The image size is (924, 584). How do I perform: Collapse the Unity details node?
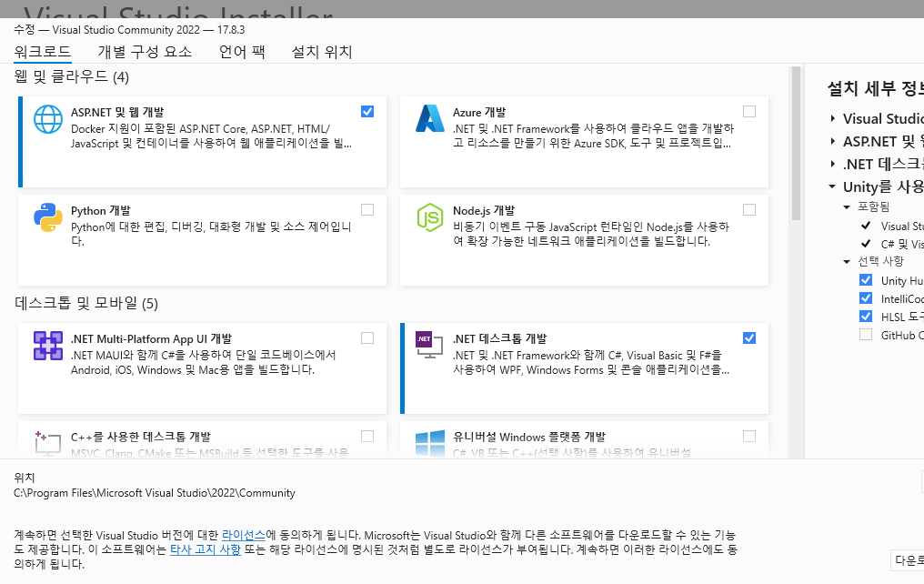pos(832,186)
